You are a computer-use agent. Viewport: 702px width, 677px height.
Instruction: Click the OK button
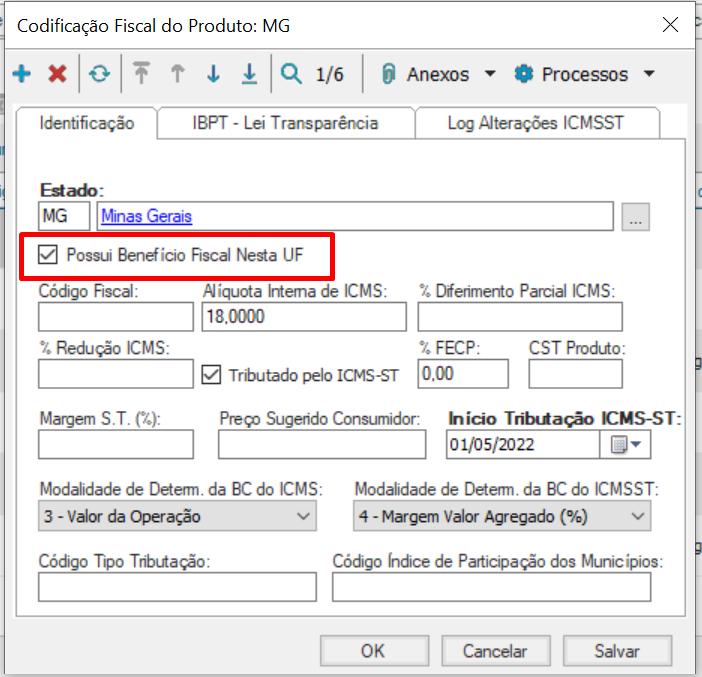[x=374, y=651]
